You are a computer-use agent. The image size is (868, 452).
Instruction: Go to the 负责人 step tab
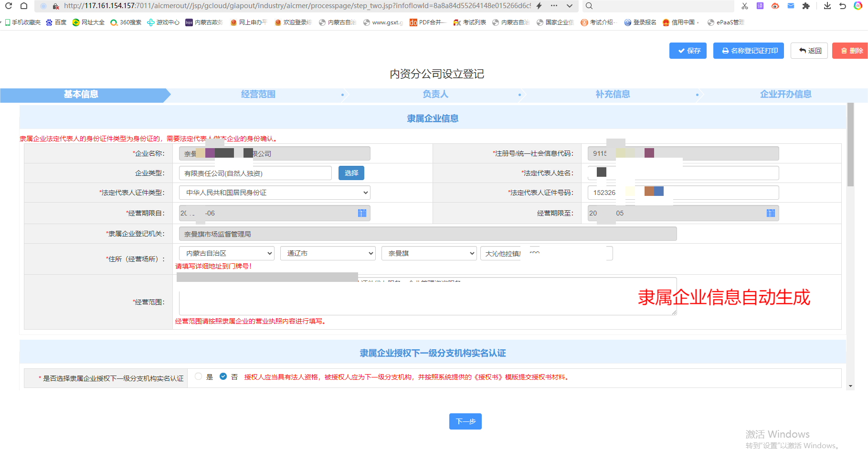[x=435, y=95]
